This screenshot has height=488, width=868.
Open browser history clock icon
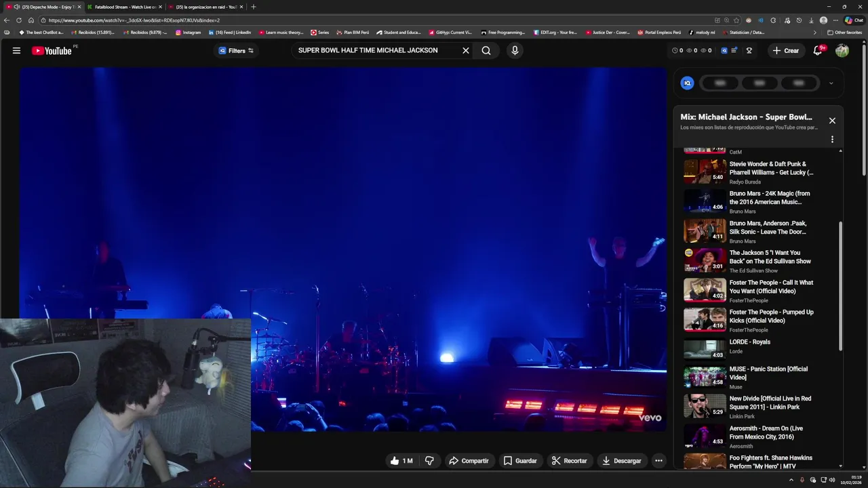coord(799,20)
